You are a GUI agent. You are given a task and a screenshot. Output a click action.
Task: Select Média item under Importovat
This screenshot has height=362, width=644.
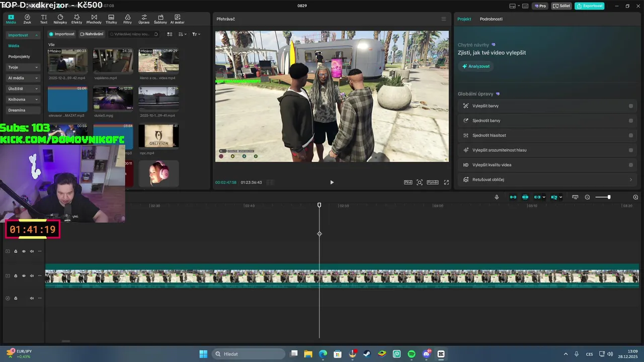14,46
